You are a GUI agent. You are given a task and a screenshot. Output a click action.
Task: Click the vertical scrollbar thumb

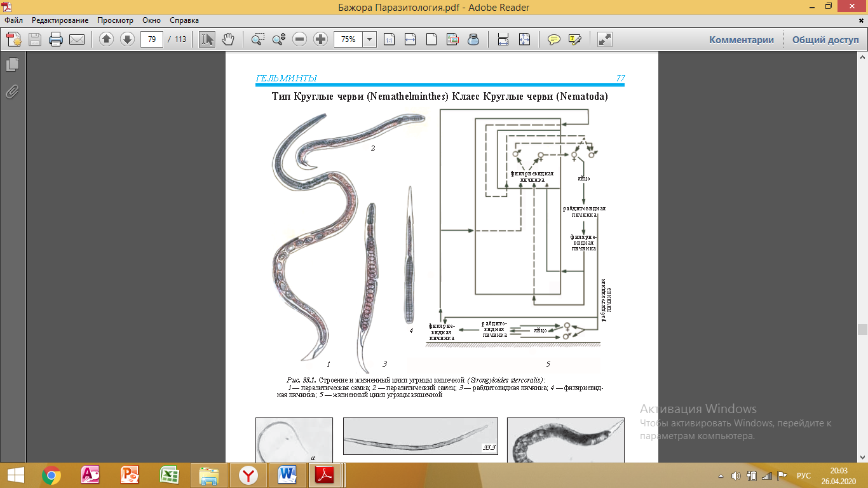pyautogui.click(x=862, y=329)
